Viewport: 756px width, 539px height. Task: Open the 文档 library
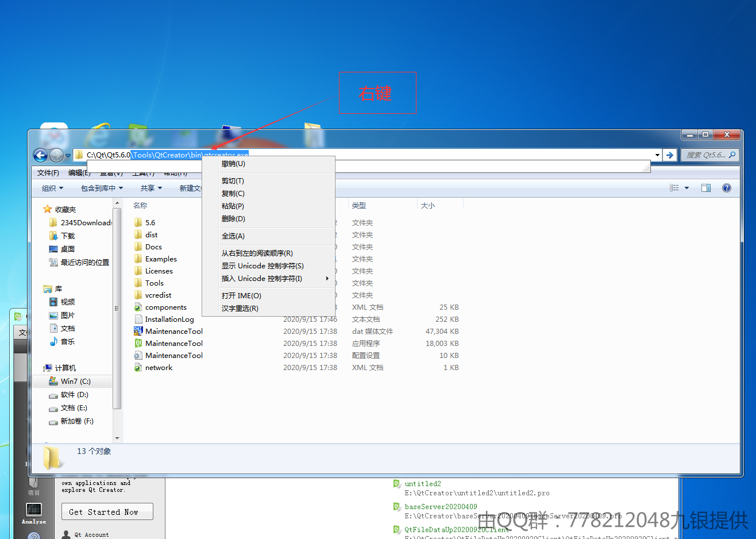(62, 329)
